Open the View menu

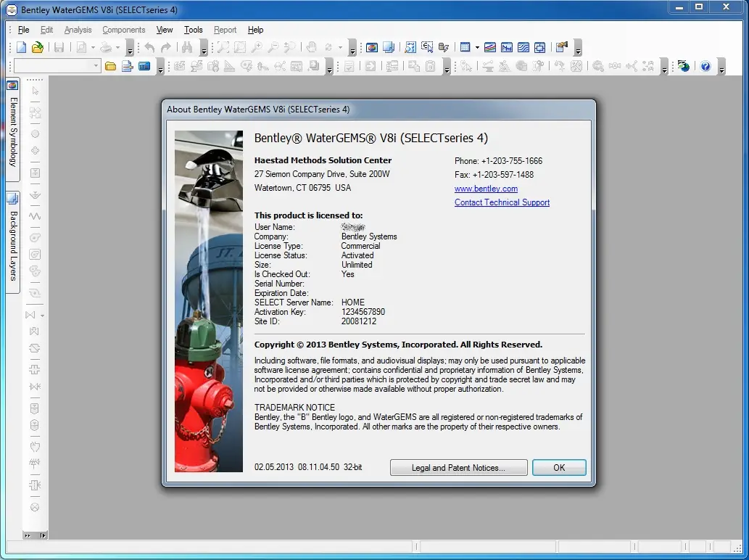tap(165, 30)
